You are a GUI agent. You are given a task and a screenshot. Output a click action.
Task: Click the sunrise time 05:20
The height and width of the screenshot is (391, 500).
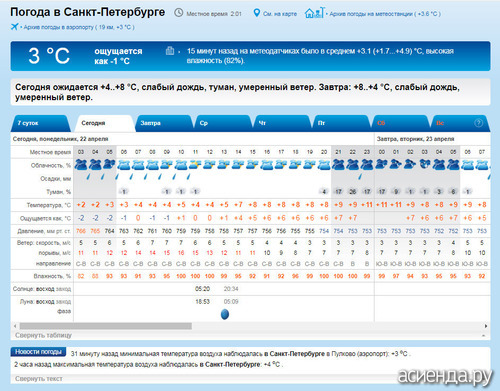click(x=202, y=289)
